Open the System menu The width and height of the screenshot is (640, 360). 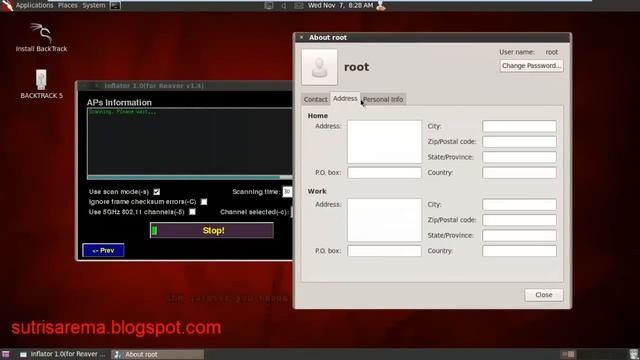94,5
